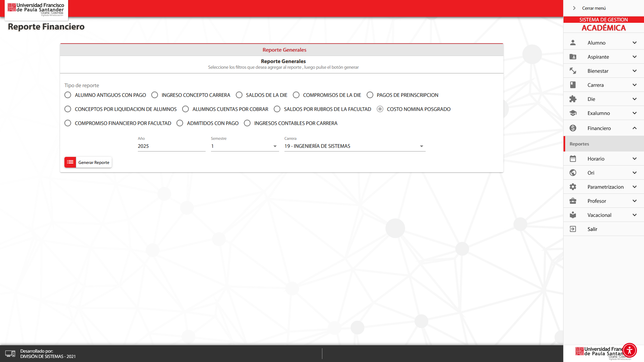This screenshot has height=362, width=644.
Task: Click the Bienestar sidebar icon
Action: [573, 71]
